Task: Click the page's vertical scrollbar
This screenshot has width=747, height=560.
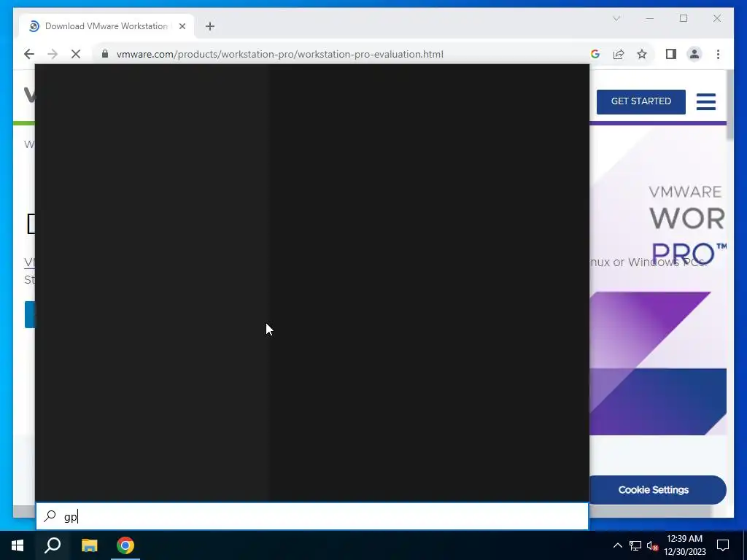Action: click(x=729, y=106)
